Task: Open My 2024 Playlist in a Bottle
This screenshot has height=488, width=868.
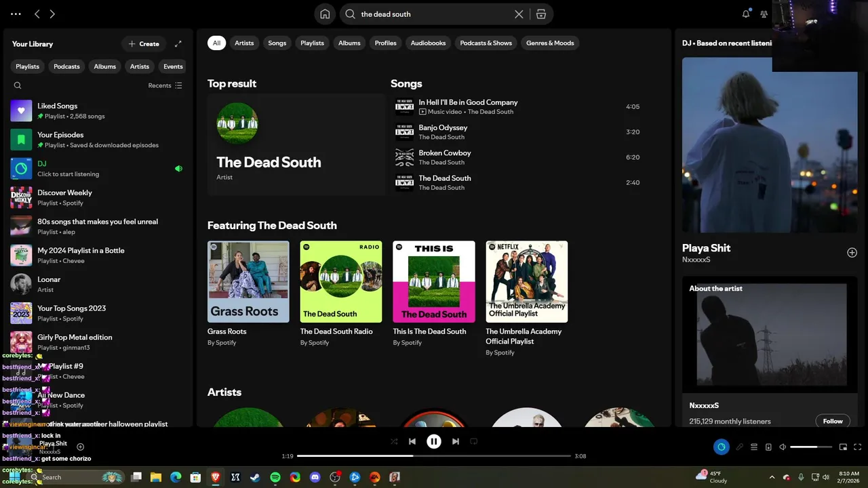Action: click(x=98, y=256)
